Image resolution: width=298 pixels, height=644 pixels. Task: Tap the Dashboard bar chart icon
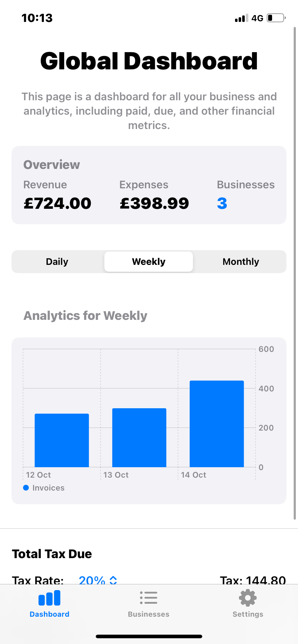pyautogui.click(x=49, y=598)
